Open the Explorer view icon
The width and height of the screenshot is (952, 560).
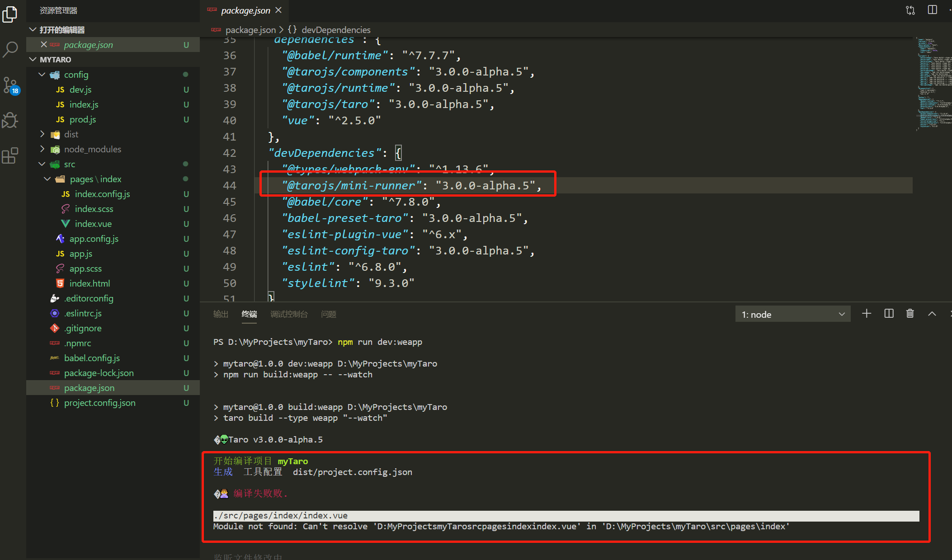[10, 14]
